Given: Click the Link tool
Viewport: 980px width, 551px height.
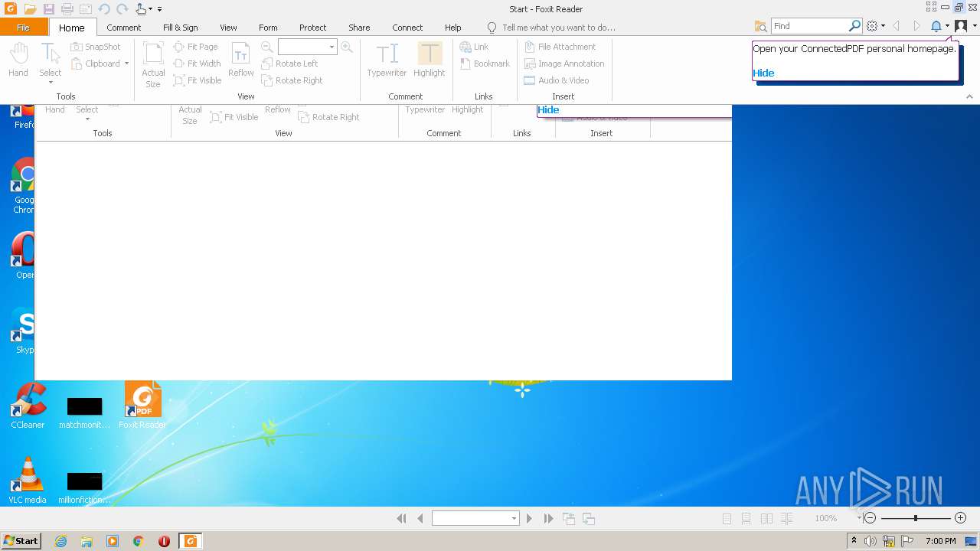Looking at the screenshot, I should 474,47.
